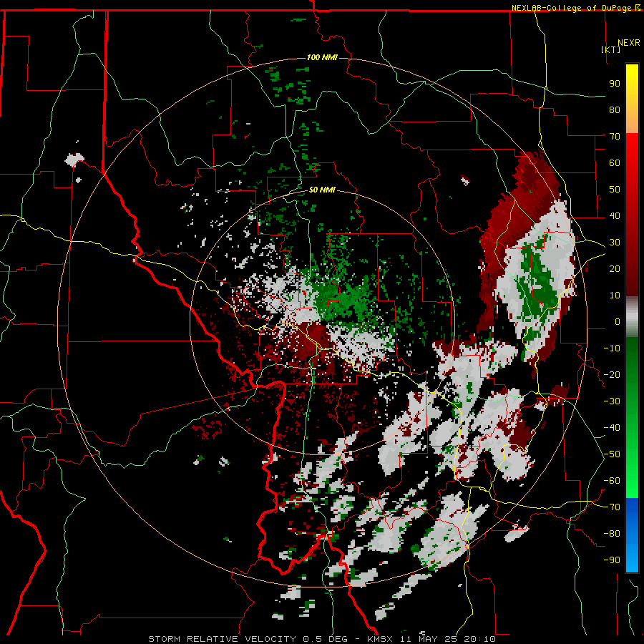Select the 80 value on velocity legend

click(x=615, y=110)
